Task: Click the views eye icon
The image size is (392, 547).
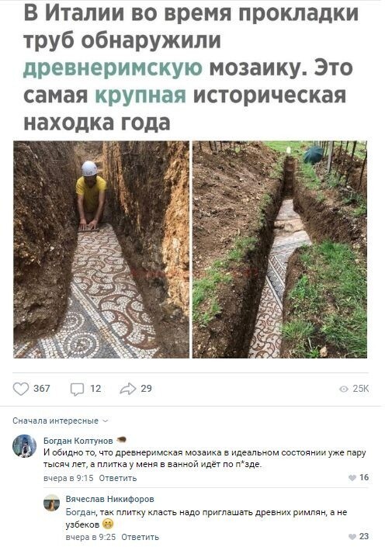Action: point(344,389)
